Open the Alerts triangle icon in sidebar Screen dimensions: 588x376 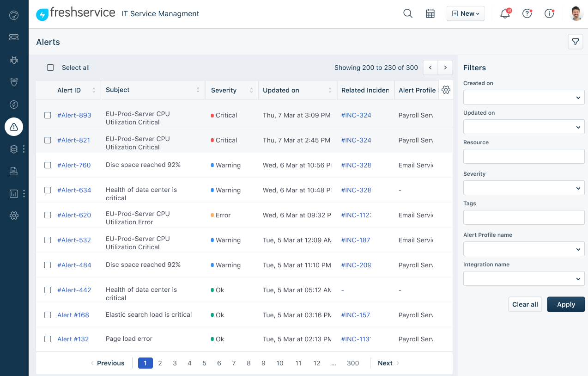[x=14, y=126]
